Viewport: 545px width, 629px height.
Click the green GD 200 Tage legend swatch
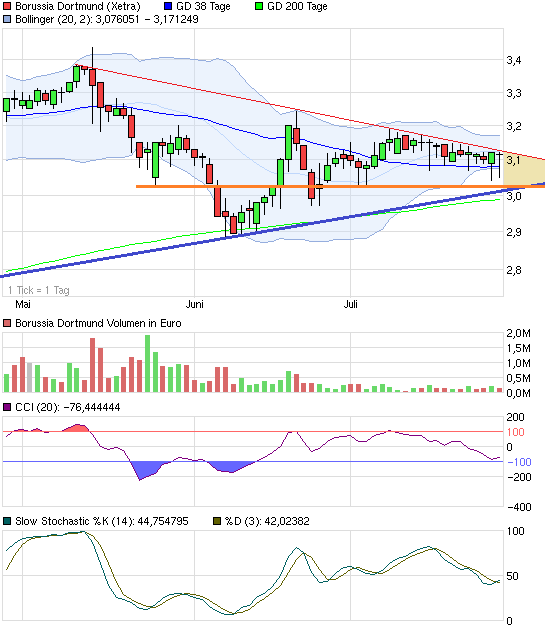[x=259, y=6]
